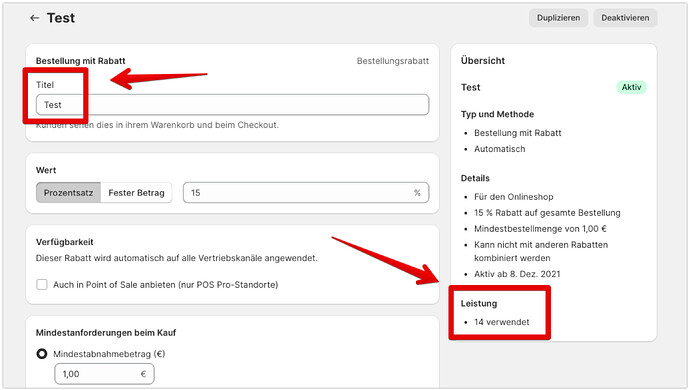Viewport: 690px width, 390px height.
Task: Focus the Titel input field containing Test
Action: tap(232, 105)
